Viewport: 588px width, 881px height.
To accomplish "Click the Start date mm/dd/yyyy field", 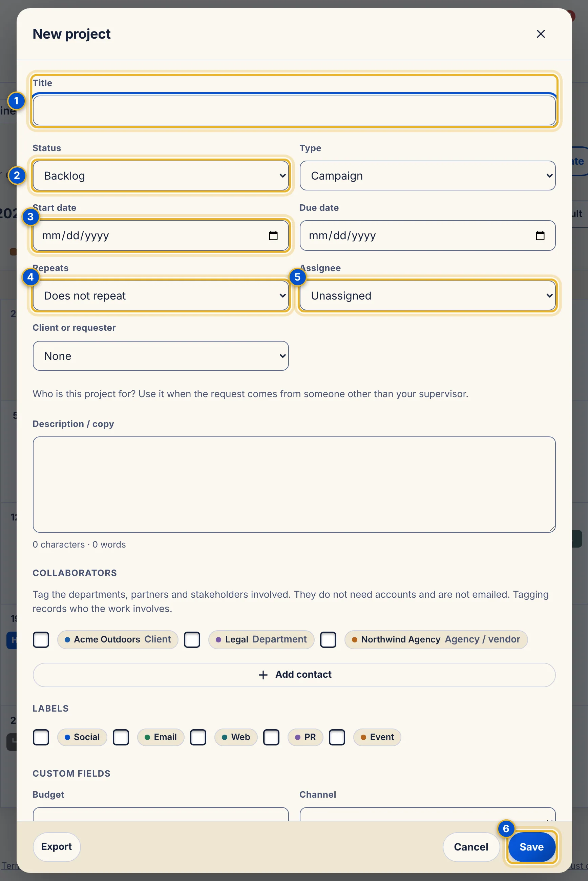I will [x=161, y=235].
